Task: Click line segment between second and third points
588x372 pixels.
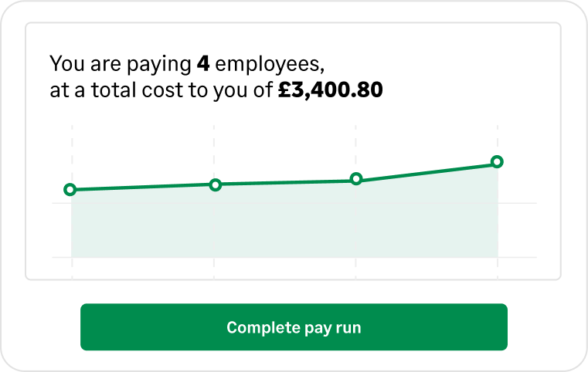Action: tap(286, 182)
